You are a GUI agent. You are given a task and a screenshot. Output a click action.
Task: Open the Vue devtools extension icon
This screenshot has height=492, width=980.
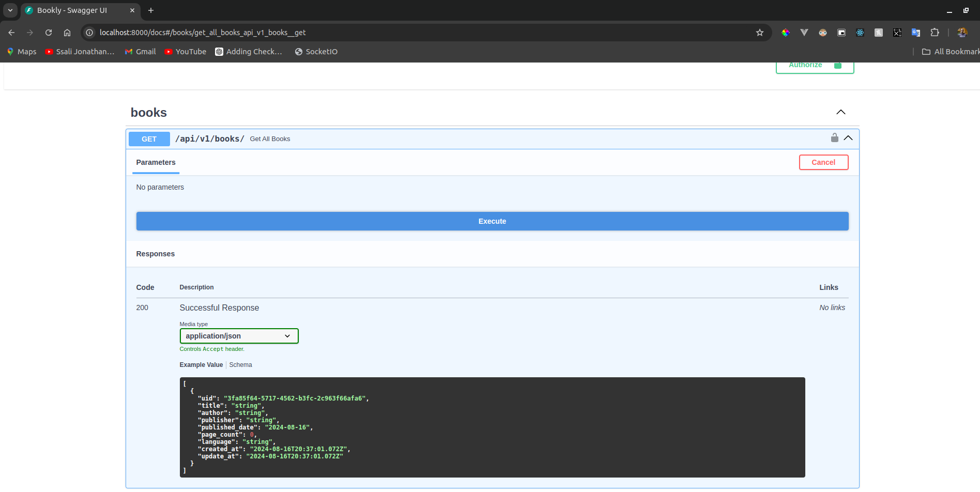click(804, 33)
